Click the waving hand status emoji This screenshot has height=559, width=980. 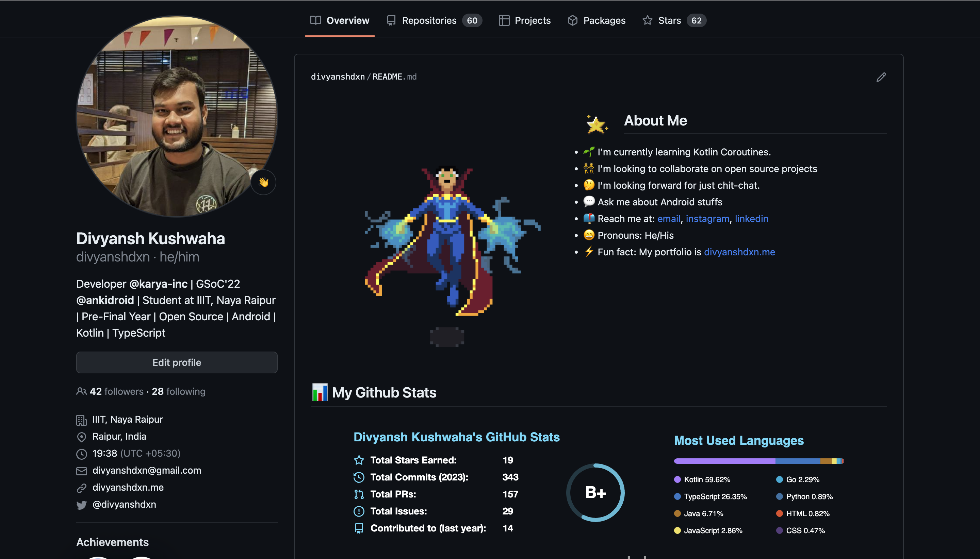(263, 182)
